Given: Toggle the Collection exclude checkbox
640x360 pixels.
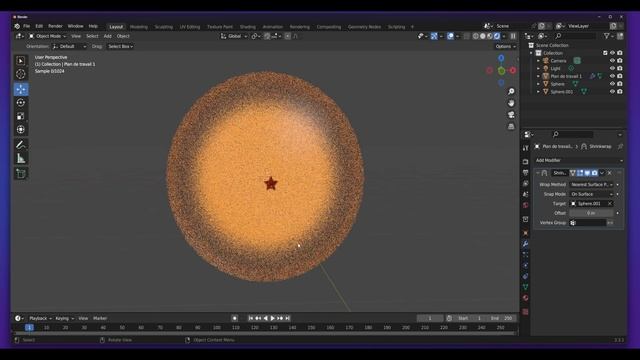Looking at the screenshot, I should click(x=605, y=53).
